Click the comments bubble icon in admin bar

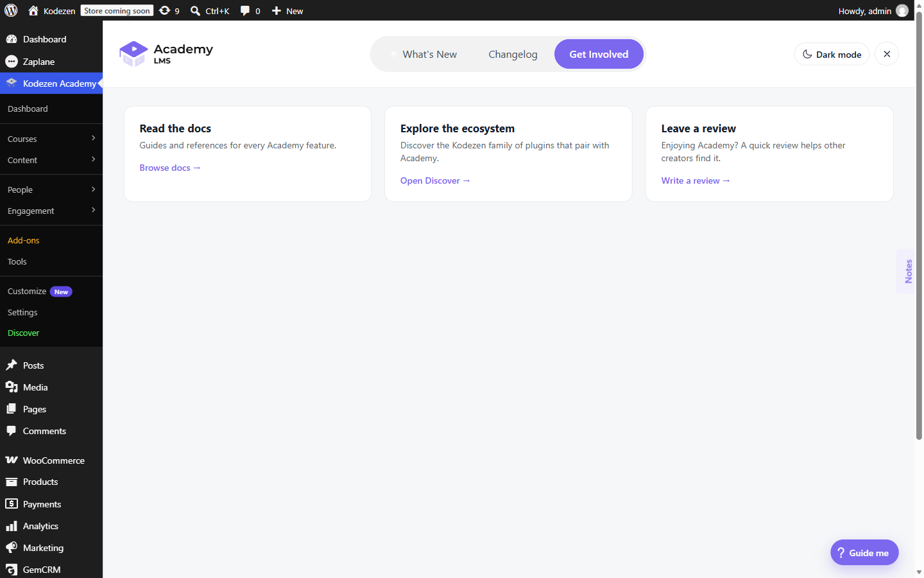245,10
